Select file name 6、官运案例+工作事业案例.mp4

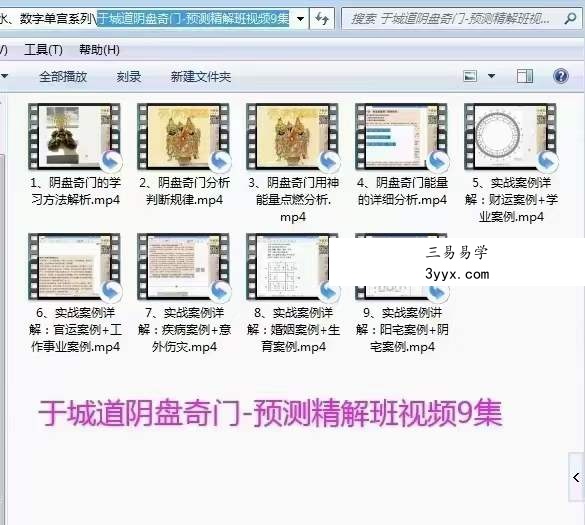(x=75, y=330)
